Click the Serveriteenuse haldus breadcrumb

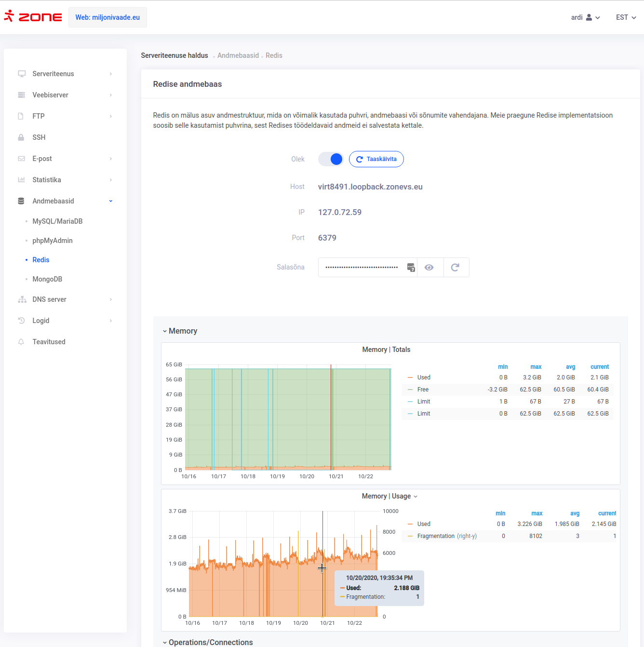[x=174, y=55]
